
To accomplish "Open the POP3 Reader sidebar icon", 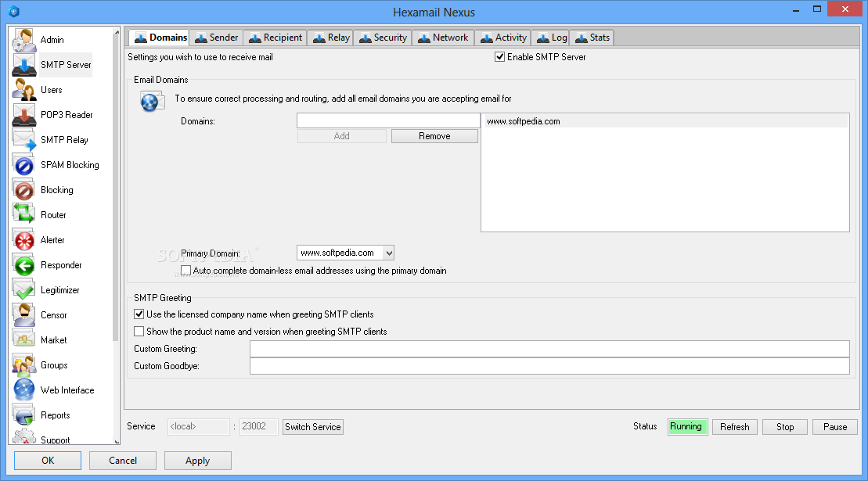I will (23, 115).
